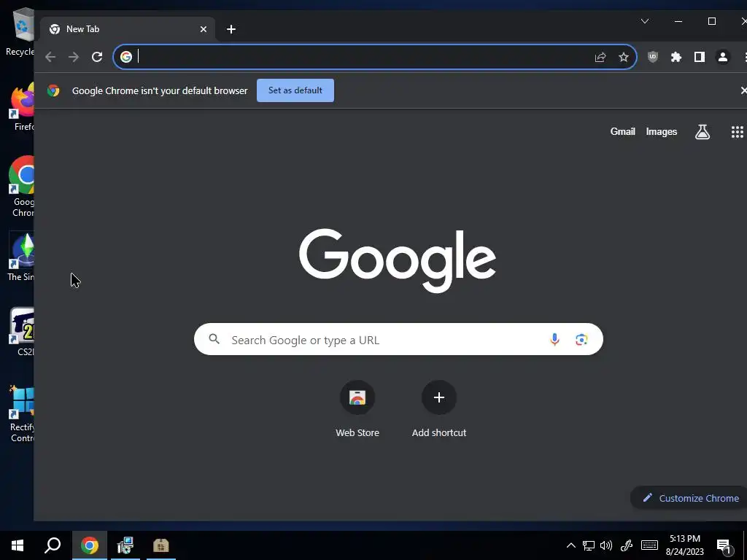747x560 pixels.
Task: Open the Windows Start menu
Action: click(18, 545)
